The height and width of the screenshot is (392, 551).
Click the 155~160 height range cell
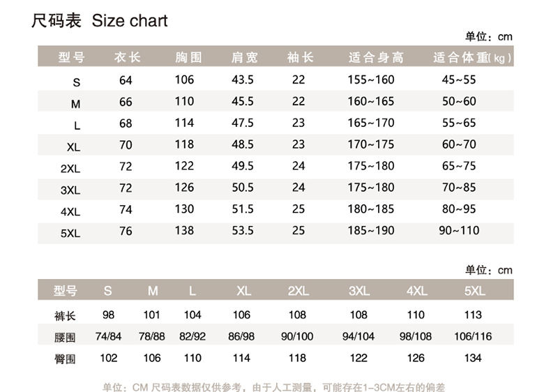pyautogui.click(x=371, y=80)
